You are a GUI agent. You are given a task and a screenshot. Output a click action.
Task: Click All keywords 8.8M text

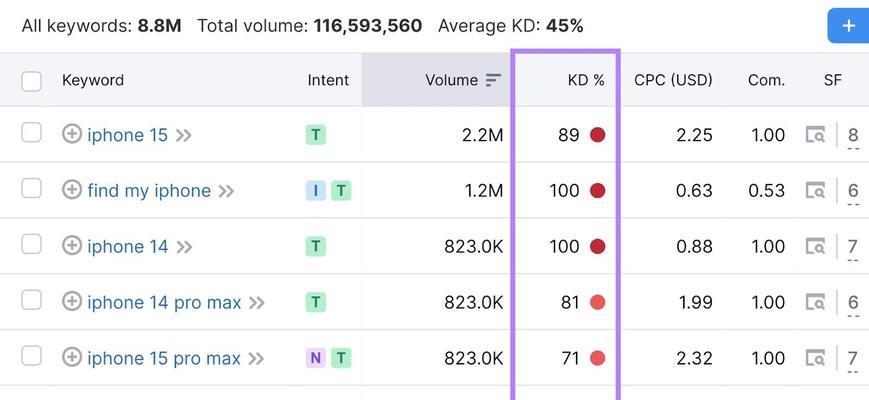coord(101,25)
